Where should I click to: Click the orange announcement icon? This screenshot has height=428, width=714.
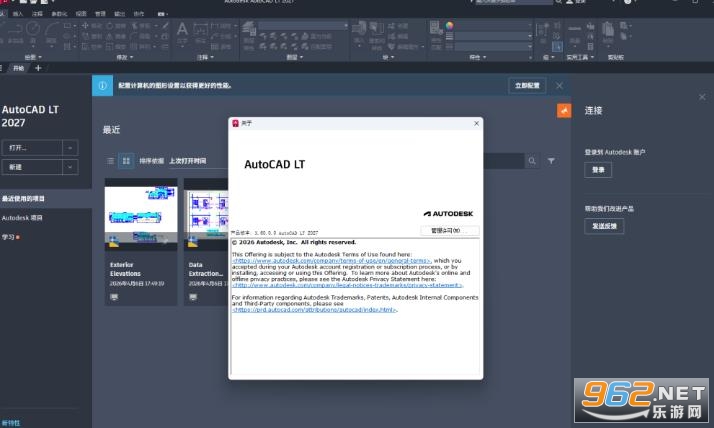coord(564,110)
